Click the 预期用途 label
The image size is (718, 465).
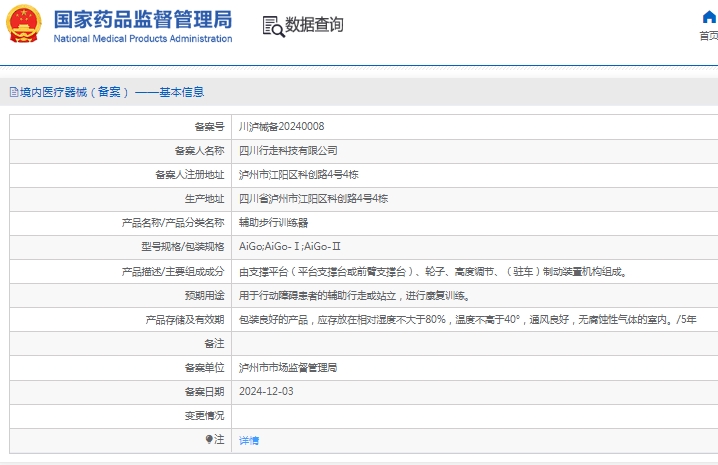(x=204, y=296)
